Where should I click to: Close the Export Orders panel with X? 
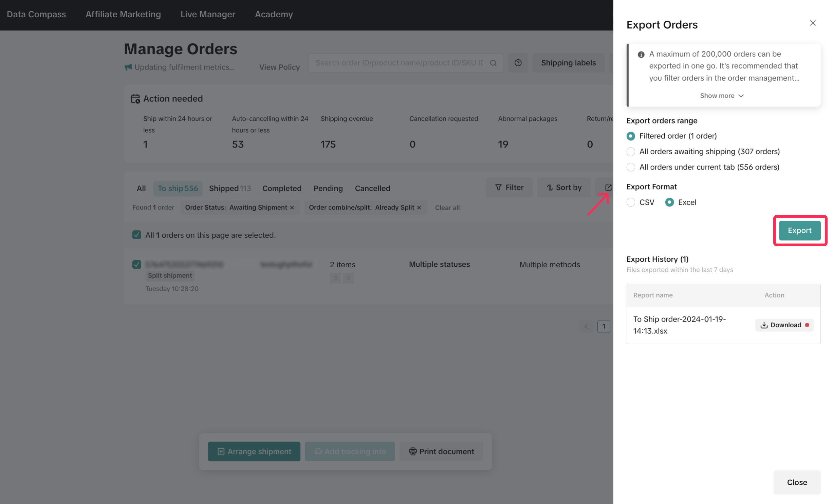pyautogui.click(x=812, y=23)
